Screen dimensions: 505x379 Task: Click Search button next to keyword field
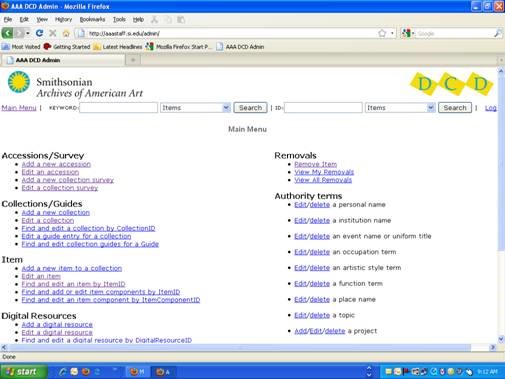click(x=250, y=108)
